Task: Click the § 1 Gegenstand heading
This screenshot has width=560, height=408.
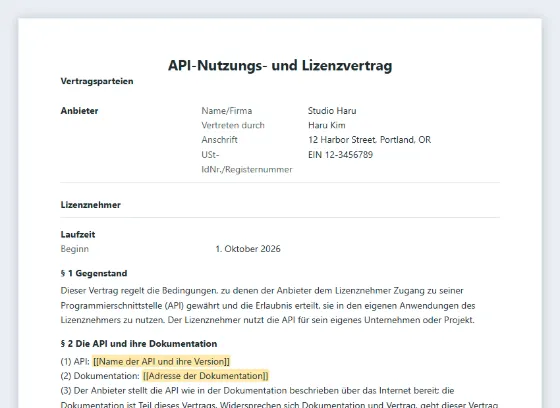Action: point(94,273)
